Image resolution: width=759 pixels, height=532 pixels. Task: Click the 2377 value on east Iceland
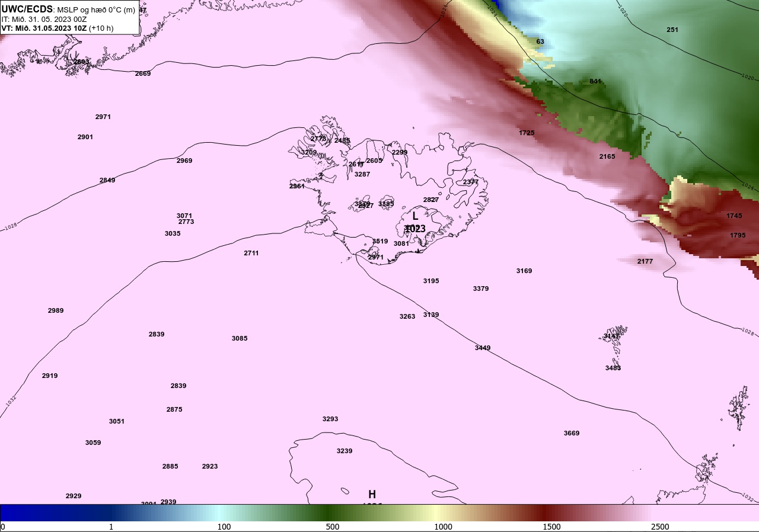coord(471,182)
